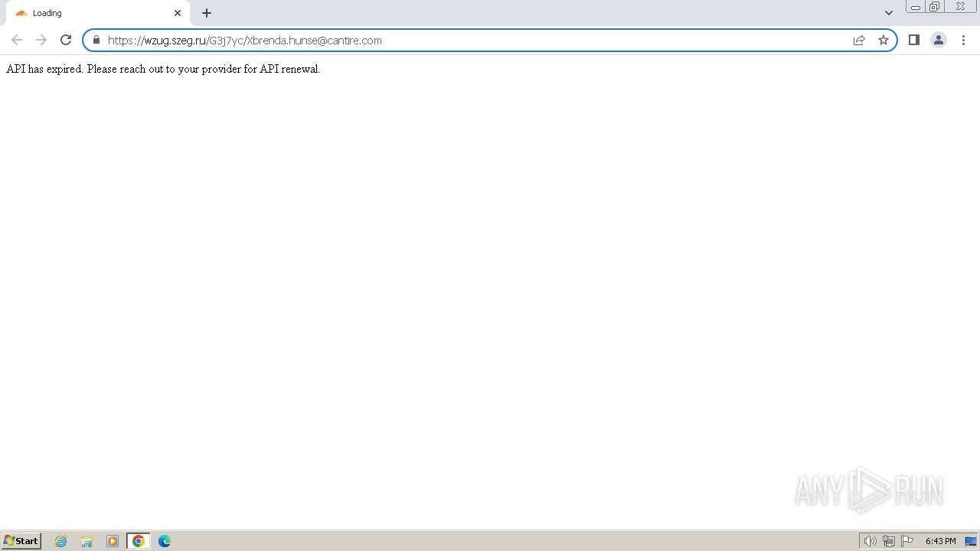
Task: Click the forward navigation arrow
Action: 41,40
